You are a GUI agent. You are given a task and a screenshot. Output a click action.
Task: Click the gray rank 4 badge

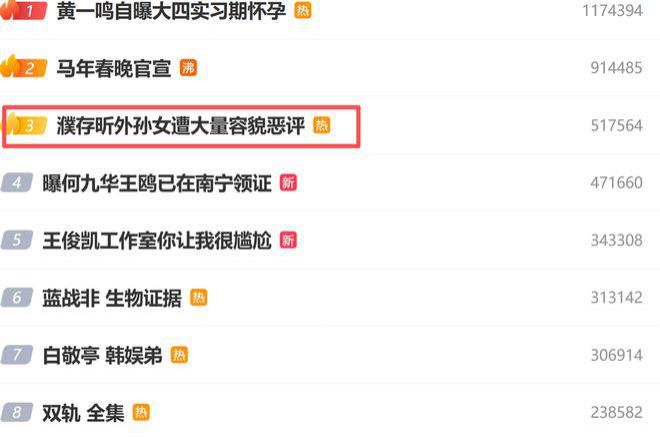[x=17, y=183]
